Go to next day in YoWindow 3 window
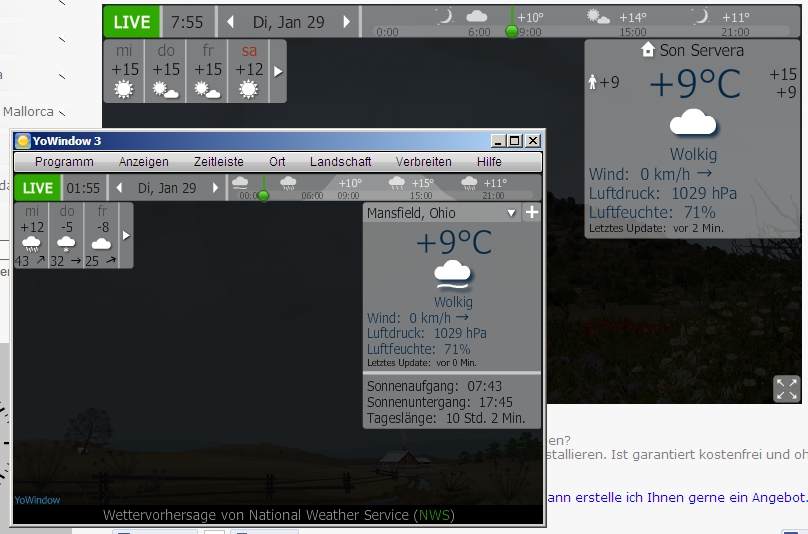The height and width of the screenshot is (534, 808). point(214,188)
